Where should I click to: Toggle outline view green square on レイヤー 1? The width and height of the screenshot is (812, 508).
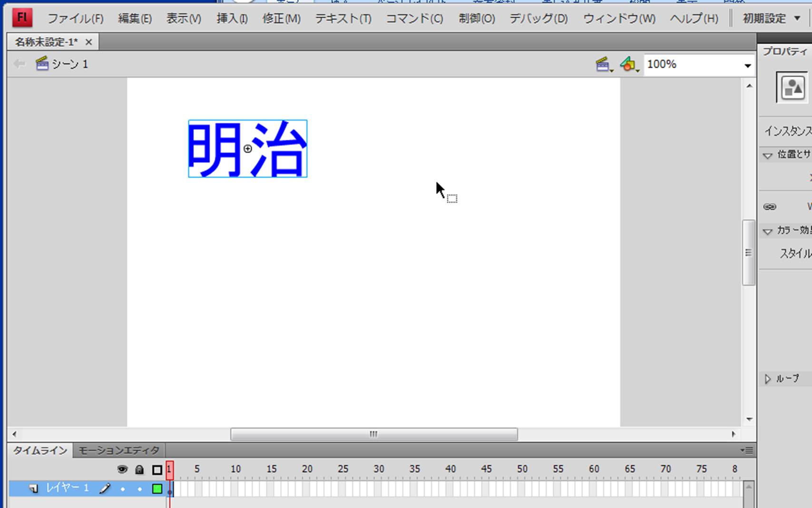[x=157, y=488]
